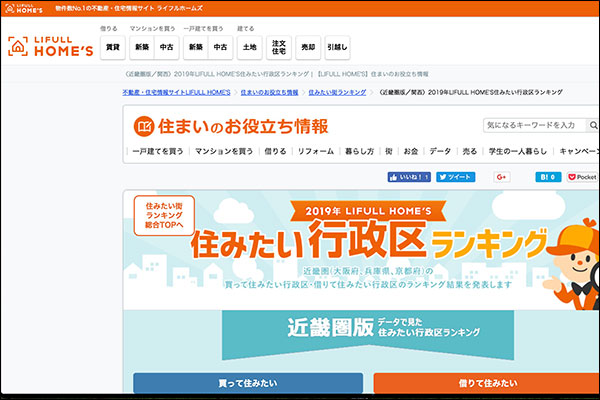Click the Facebook いいね button
Viewport: 600px width, 400px height.
[x=409, y=177]
